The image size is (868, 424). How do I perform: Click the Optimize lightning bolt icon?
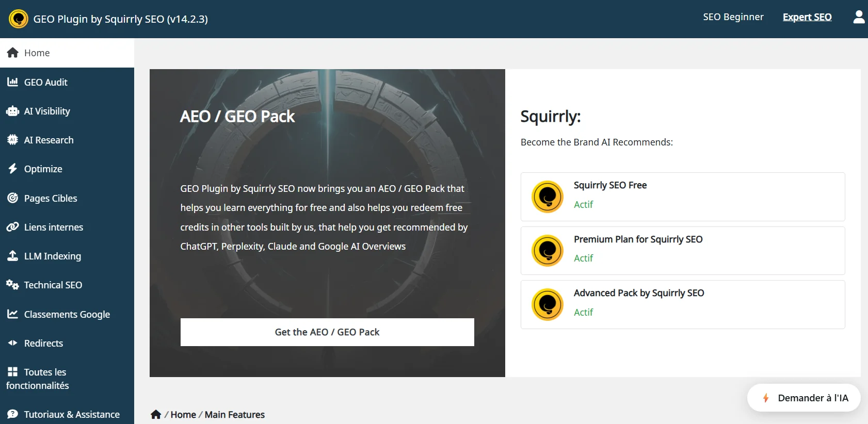click(x=13, y=169)
